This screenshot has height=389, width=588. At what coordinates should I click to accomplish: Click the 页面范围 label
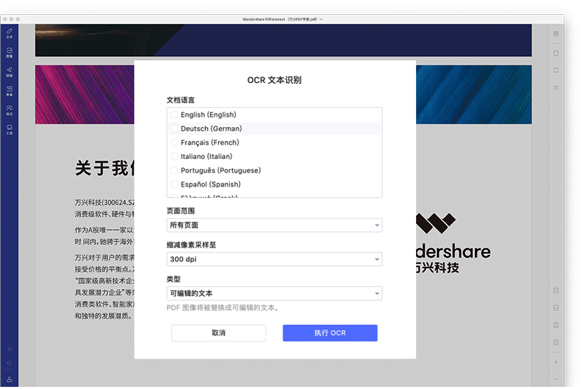tap(180, 211)
